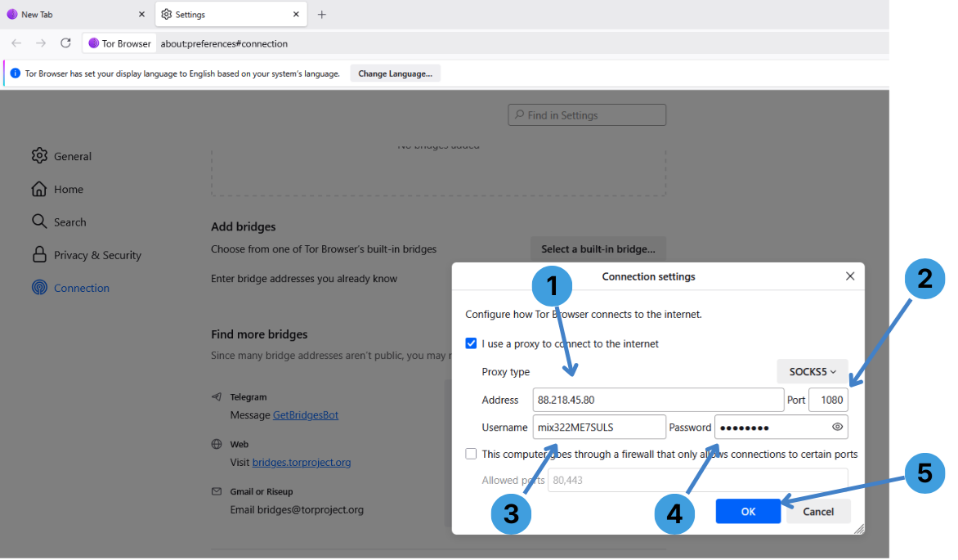
Task: Click the browser forward arrow
Action: pyautogui.click(x=41, y=43)
